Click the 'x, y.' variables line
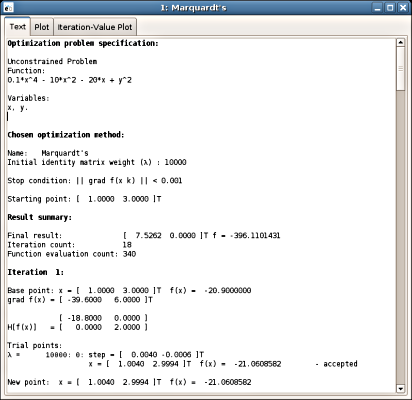The height and width of the screenshot is (400, 412). point(17,107)
